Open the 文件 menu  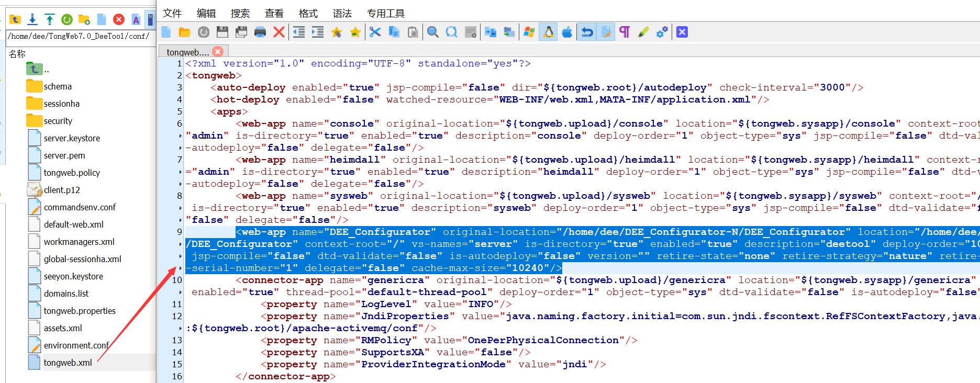point(172,13)
